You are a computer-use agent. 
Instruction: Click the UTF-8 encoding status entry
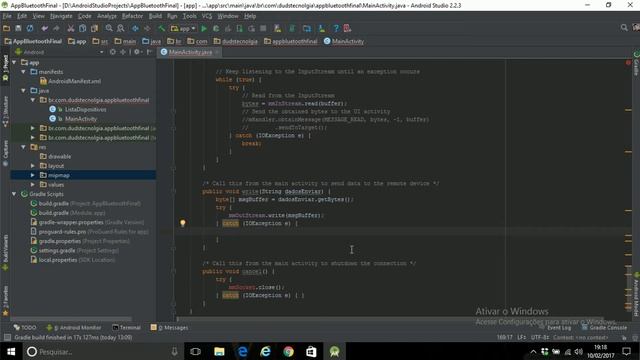point(540,337)
